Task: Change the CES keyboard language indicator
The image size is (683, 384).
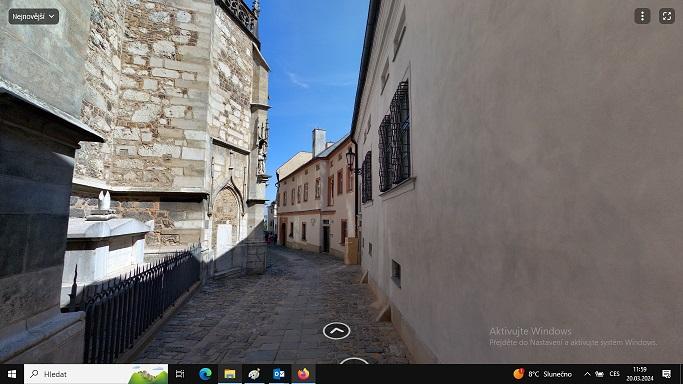Action: (615, 374)
